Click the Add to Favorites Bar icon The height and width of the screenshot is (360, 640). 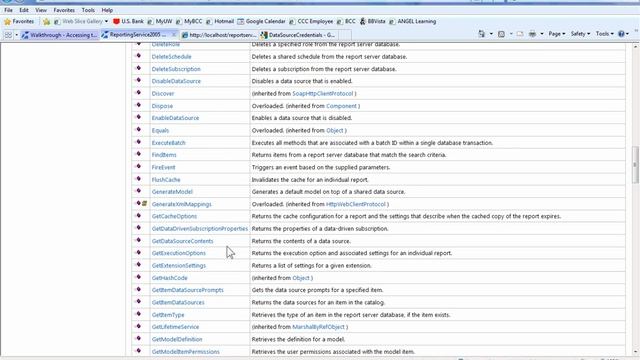[x=47, y=21]
